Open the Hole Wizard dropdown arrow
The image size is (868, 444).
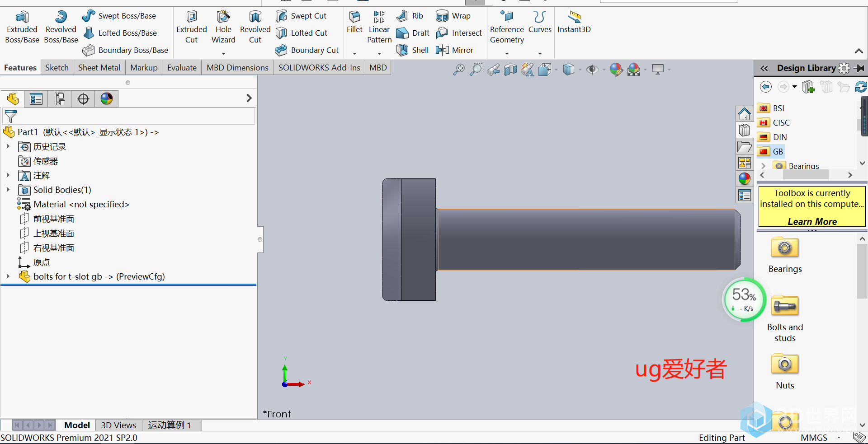click(x=223, y=54)
